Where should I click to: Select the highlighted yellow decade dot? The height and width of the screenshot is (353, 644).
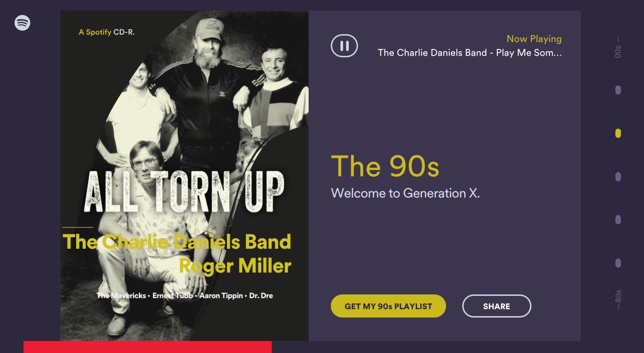[x=618, y=133]
